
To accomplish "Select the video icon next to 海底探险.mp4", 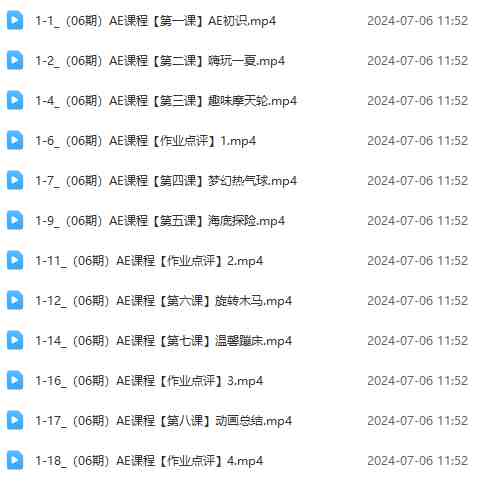I will click(15, 220).
